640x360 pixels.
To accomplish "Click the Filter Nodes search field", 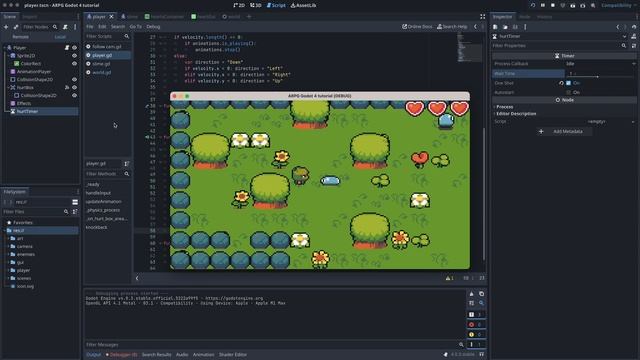I will (x=40, y=27).
